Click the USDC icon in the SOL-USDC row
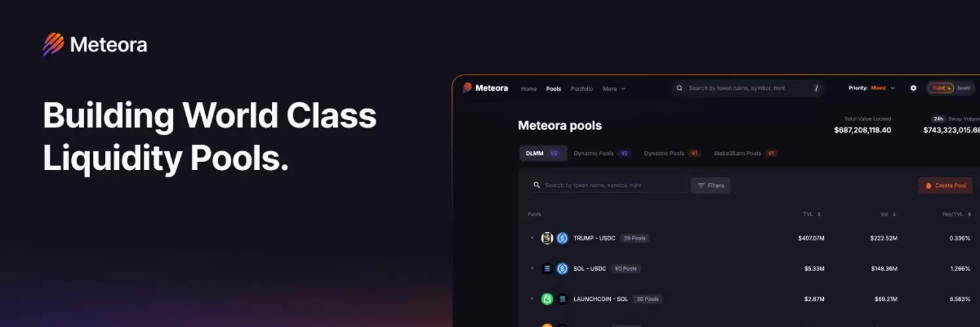This screenshot has height=327, width=980. tap(563, 269)
